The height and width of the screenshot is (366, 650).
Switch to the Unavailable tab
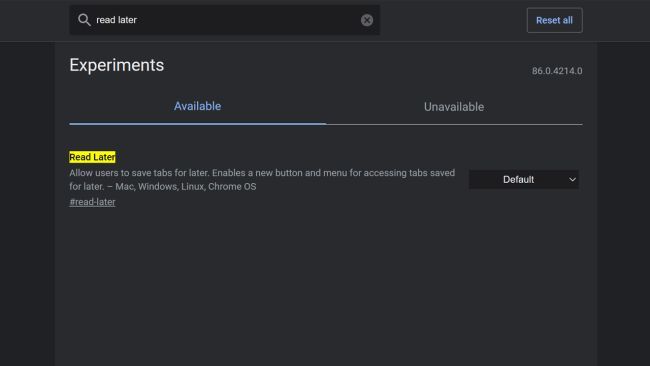pos(454,107)
